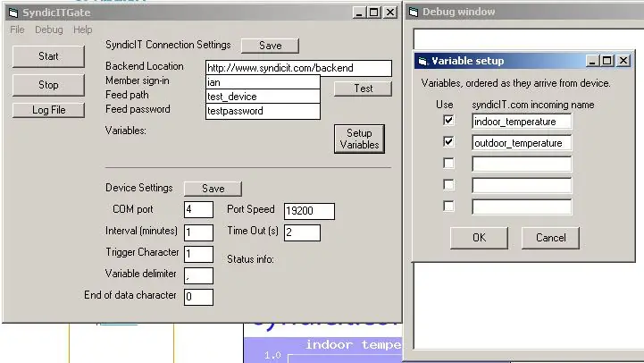This screenshot has height=363, width=644.
Task: Click the End of data character field
Action: [x=198, y=297]
